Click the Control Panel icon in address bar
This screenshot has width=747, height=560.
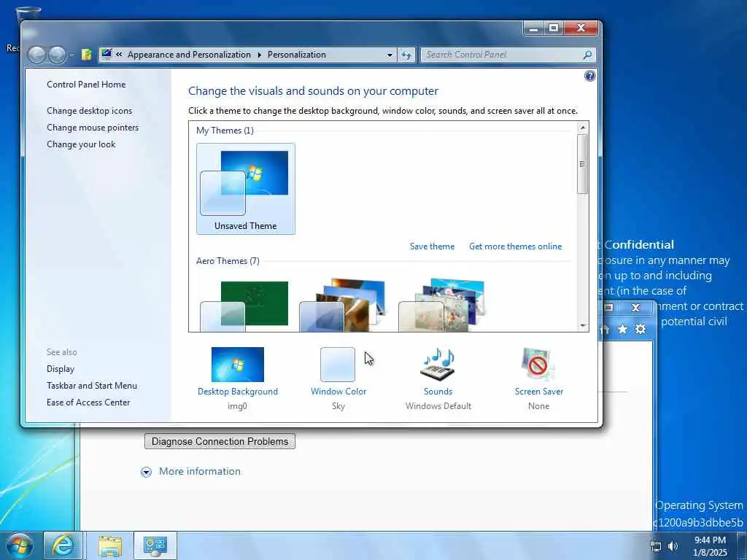tap(107, 54)
